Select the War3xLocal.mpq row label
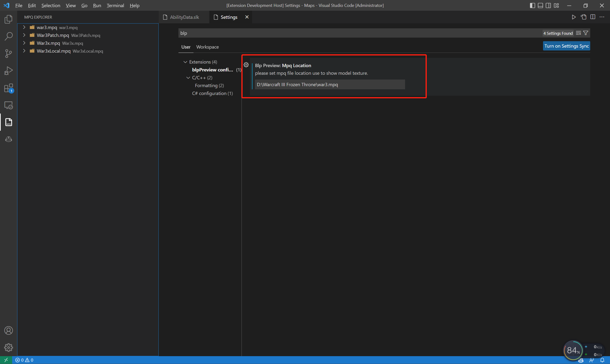Screen dimensions: 610x364 54,51
